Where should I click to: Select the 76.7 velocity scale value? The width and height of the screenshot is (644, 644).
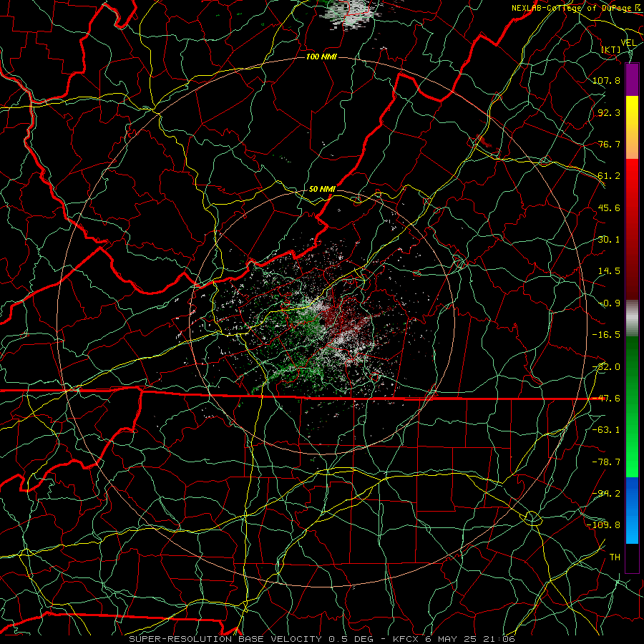click(609, 144)
